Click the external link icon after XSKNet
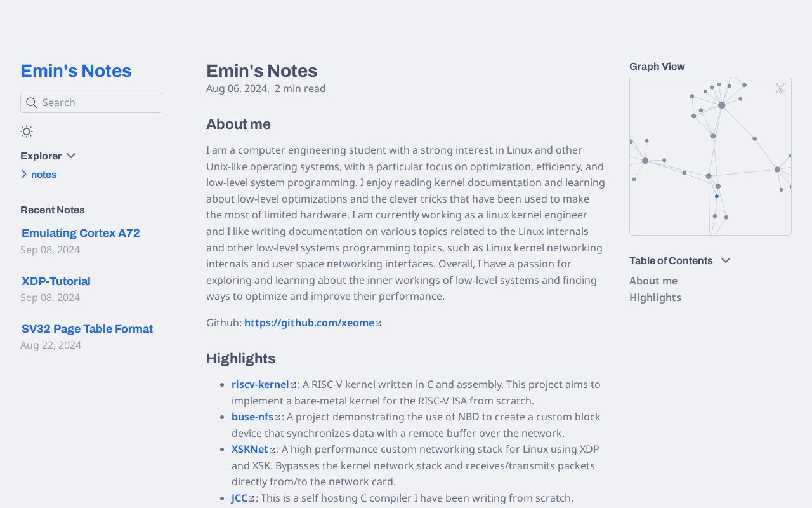This screenshot has width=812, height=508. click(x=272, y=450)
